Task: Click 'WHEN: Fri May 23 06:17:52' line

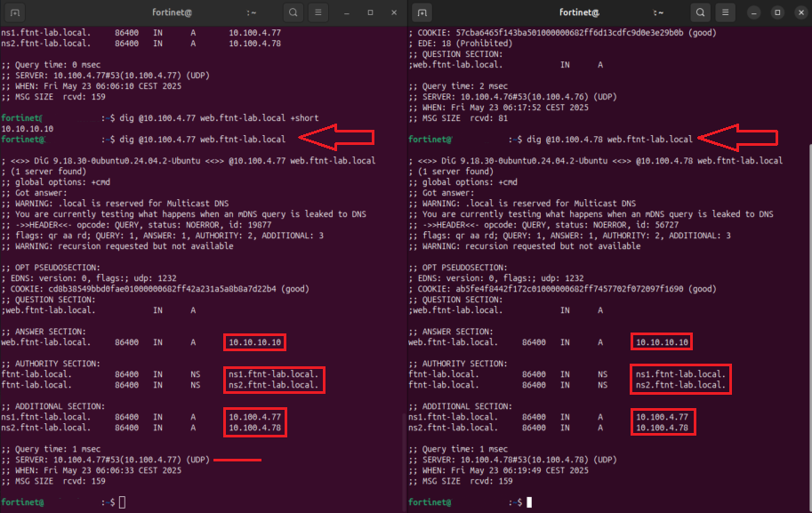Action: [x=498, y=108]
